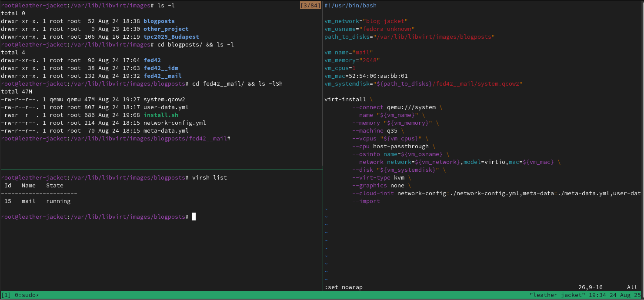
Task: Select the fed42 directory name
Action: (152, 60)
